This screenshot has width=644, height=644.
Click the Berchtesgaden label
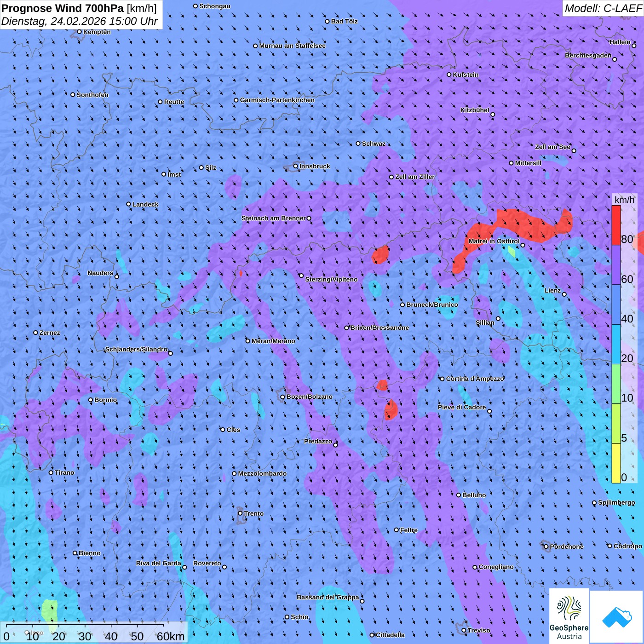pos(588,55)
